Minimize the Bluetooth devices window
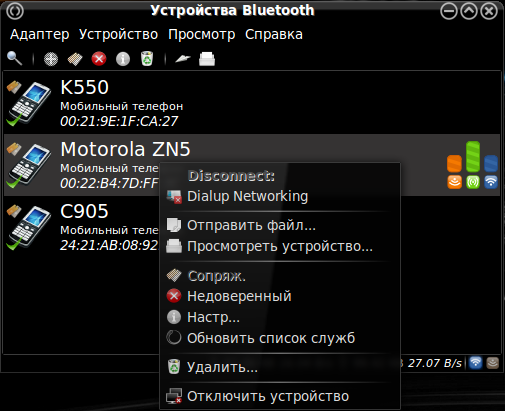The height and width of the screenshot is (411, 505). point(449,11)
